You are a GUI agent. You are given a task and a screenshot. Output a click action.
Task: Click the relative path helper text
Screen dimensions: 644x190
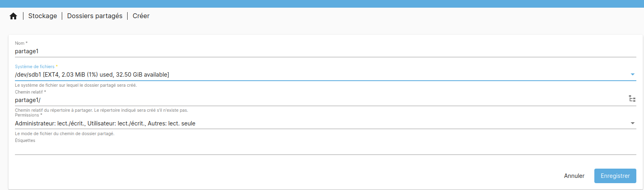101,110
